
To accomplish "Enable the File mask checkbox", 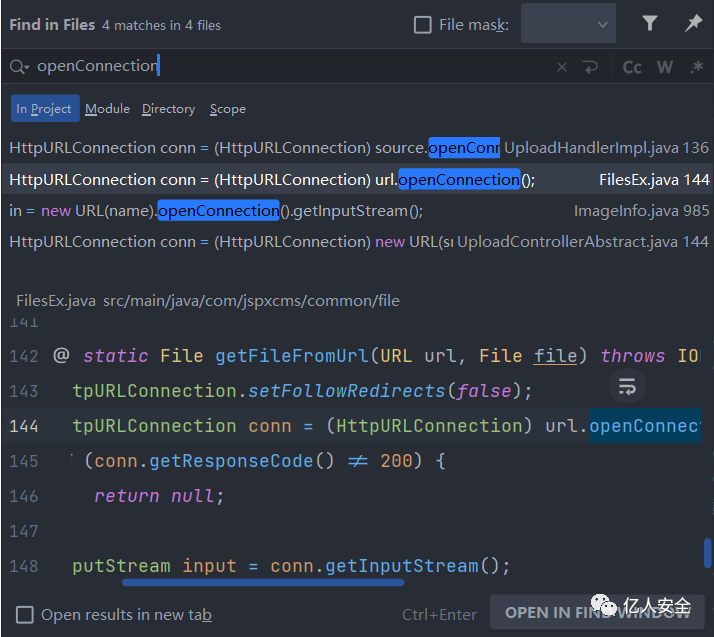I will click(x=423, y=25).
